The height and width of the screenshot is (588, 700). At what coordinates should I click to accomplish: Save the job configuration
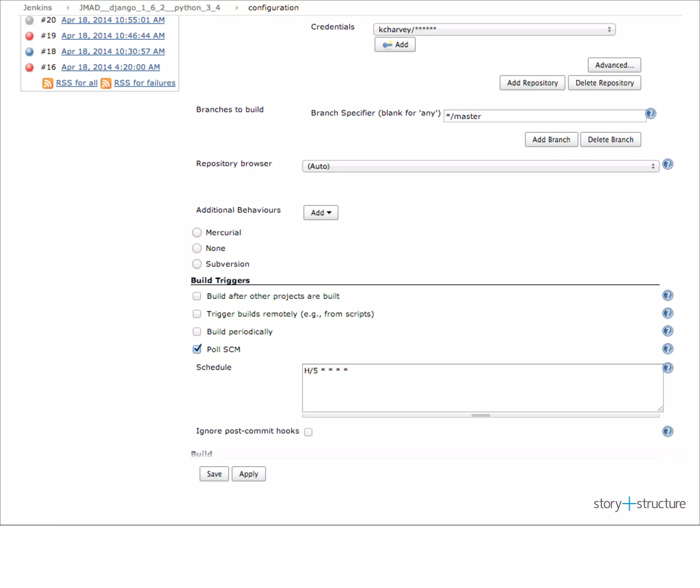click(x=214, y=474)
